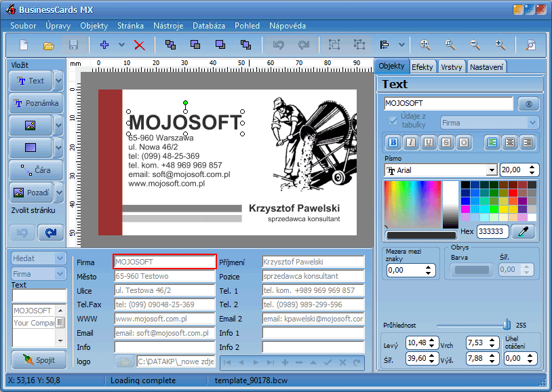Switch to the Vrstvy tab
The width and height of the screenshot is (552, 392).
[452, 66]
